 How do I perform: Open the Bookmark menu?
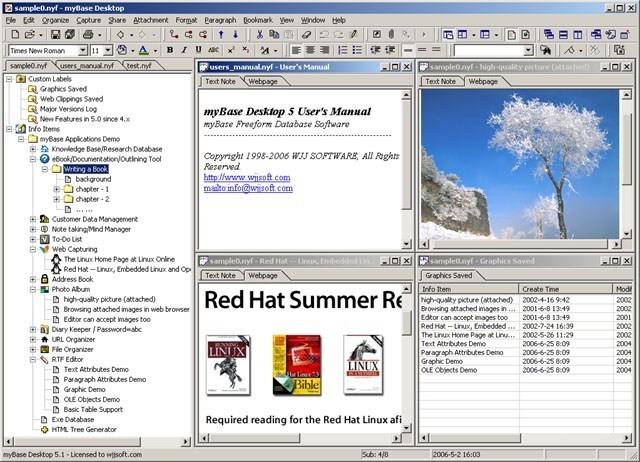257,19
